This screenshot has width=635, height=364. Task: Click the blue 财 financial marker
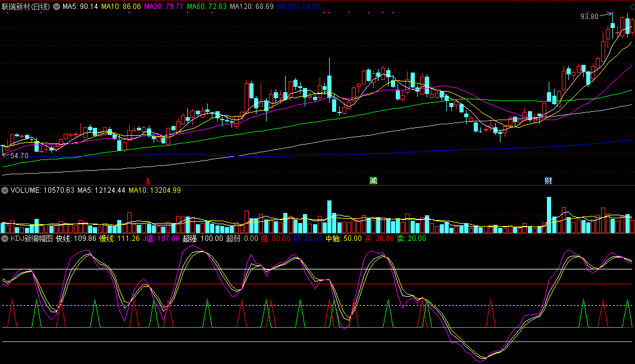pos(548,181)
